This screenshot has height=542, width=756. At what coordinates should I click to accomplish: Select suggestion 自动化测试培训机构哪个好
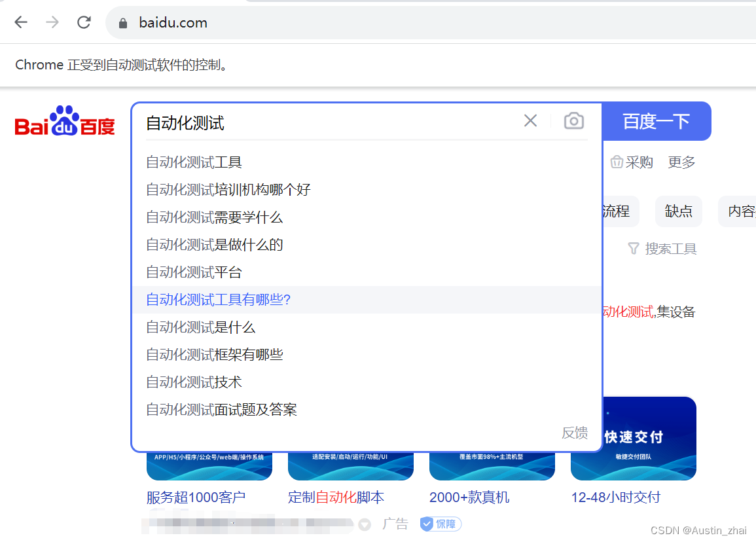tap(367, 190)
